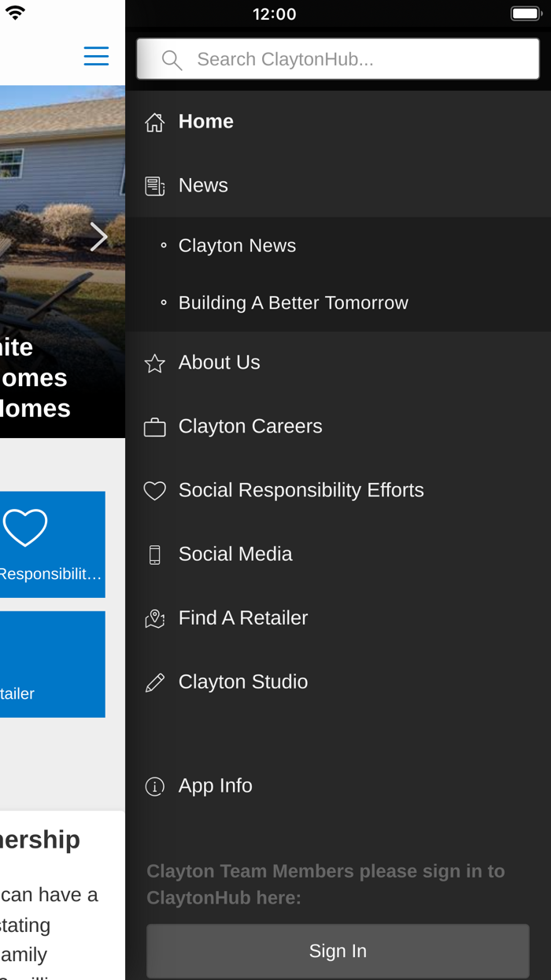The image size is (551, 980).
Task: Expand the News section in sidebar
Action: 203,184
